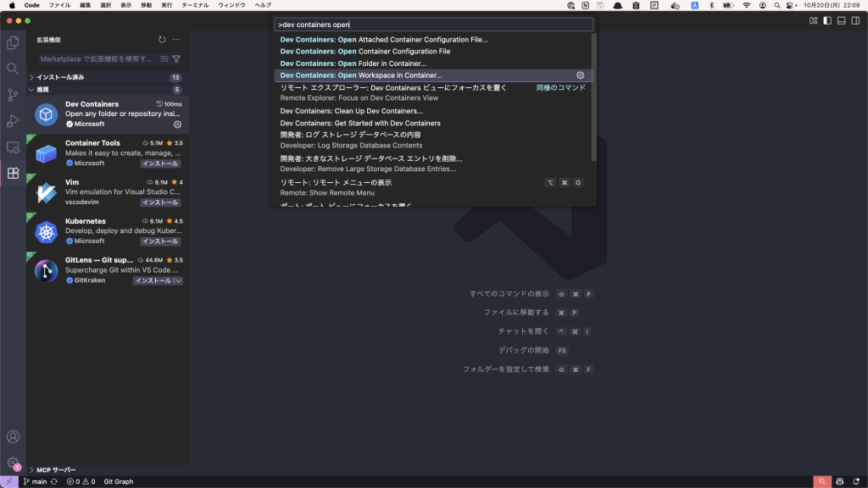The height and width of the screenshot is (488, 868).
Task: Toggle the bottom panel visibility
Action: [843, 20]
